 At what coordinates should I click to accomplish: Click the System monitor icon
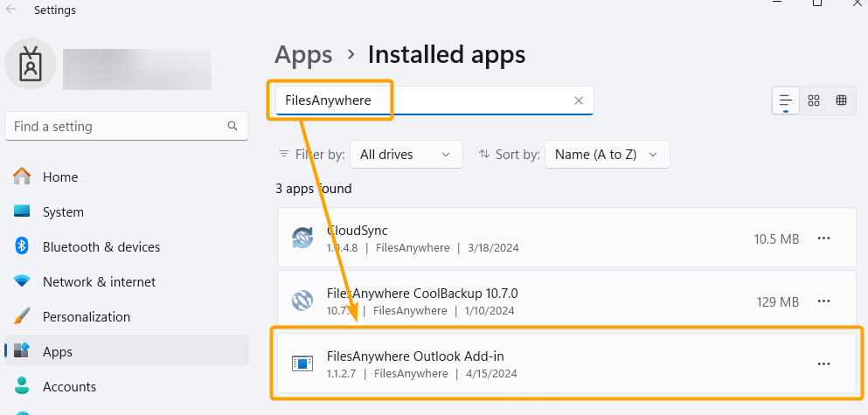[22, 211]
